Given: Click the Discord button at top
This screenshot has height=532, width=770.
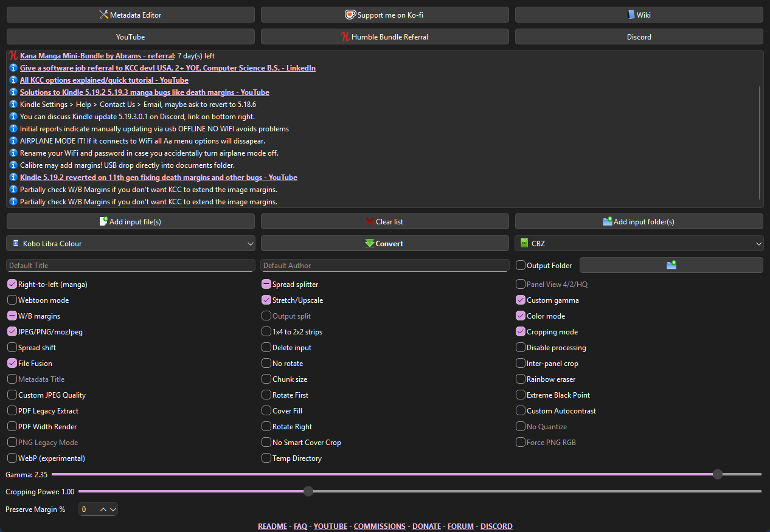Looking at the screenshot, I should [639, 36].
